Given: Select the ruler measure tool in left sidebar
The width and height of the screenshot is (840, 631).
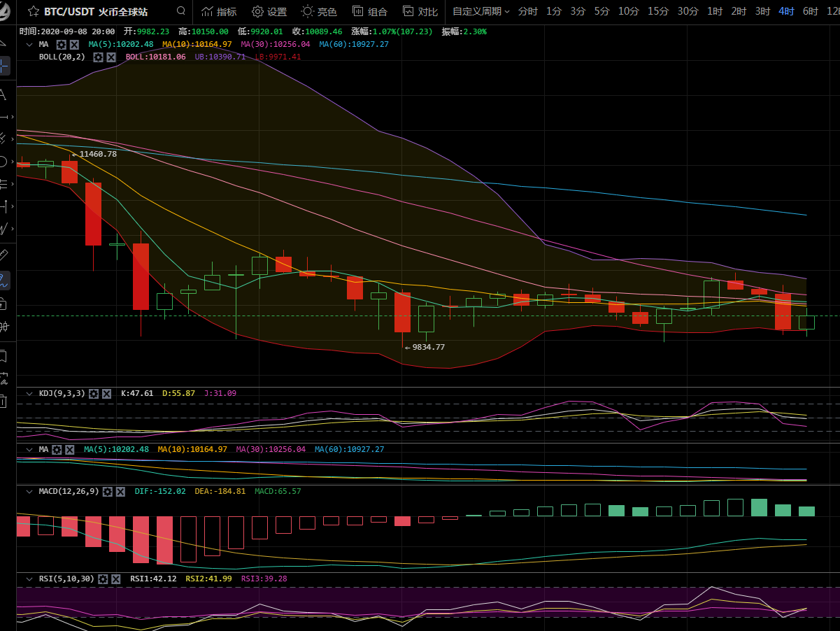Looking at the screenshot, I should [3, 255].
